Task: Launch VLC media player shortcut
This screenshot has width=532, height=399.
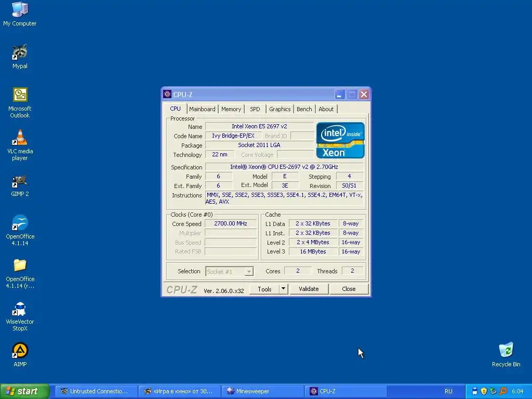Action: pyautogui.click(x=20, y=145)
